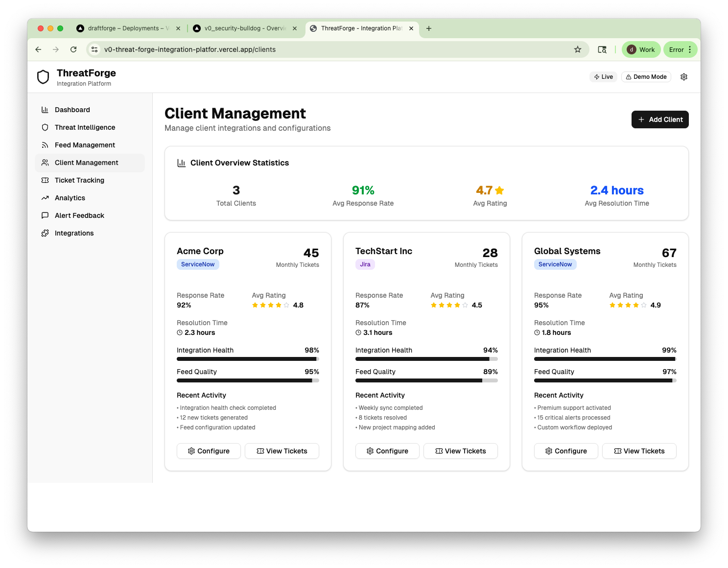Open Alert Feedback in sidebar
Image resolution: width=728 pixels, height=568 pixels.
click(90, 215)
